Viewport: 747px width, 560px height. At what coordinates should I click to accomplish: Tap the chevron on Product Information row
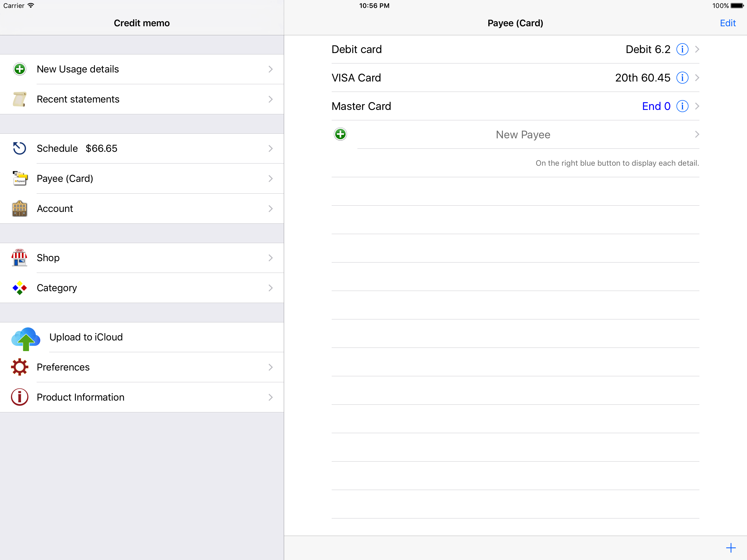[x=270, y=397]
